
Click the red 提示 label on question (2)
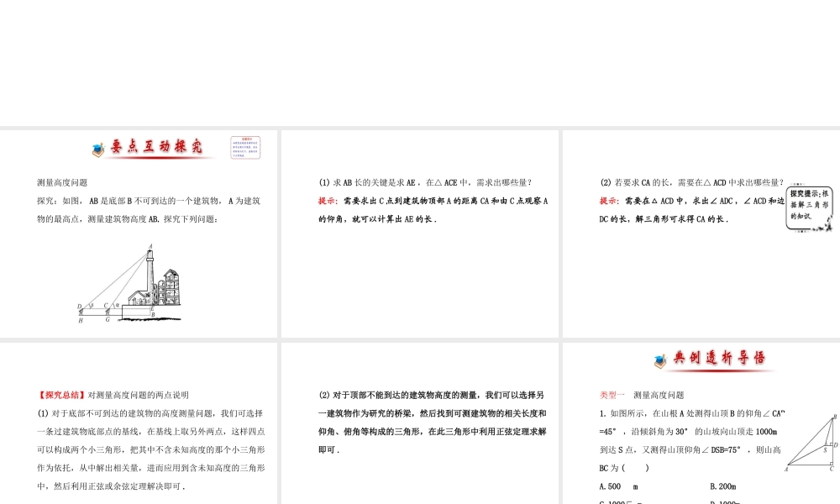[x=606, y=201]
